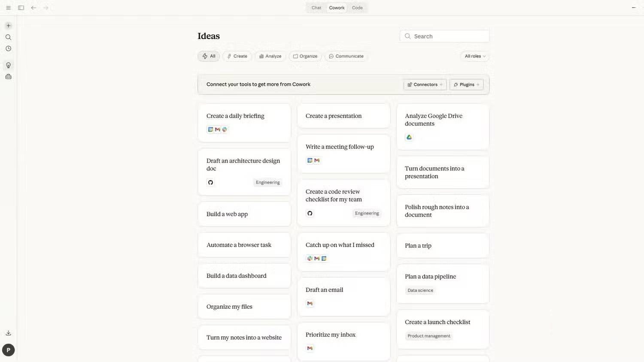Open the briefcase icon in sidebar
The width and height of the screenshot is (644, 362).
coord(8,77)
